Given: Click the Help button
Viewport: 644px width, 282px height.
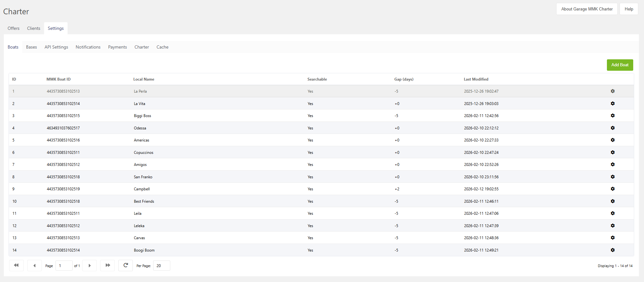Looking at the screenshot, I should [629, 9].
